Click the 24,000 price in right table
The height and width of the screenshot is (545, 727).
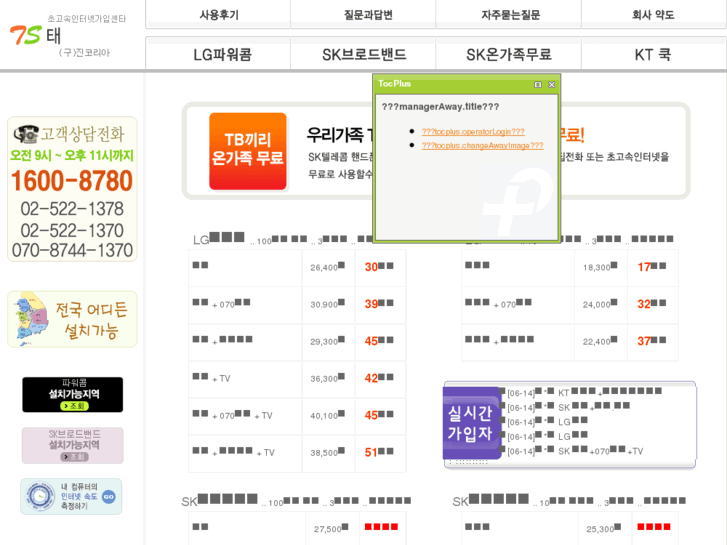coord(600,304)
